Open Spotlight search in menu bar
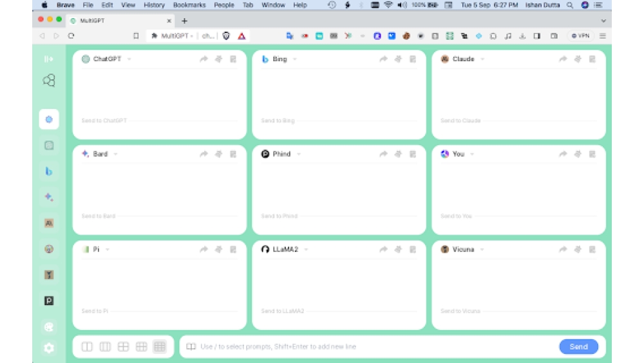The image size is (644, 363). [570, 5]
